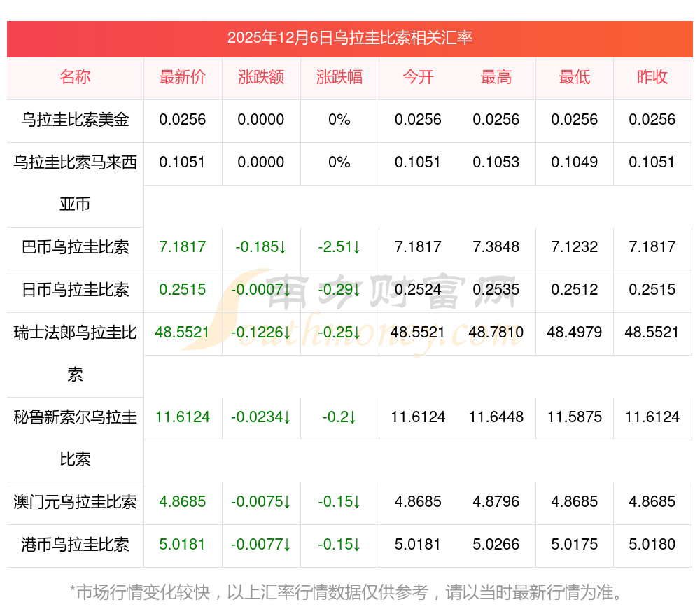The height and width of the screenshot is (614, 700).
Task: Click the title banner 2025年12月6日乌拉圭比索相关汇率
Action: pos(349,38)
